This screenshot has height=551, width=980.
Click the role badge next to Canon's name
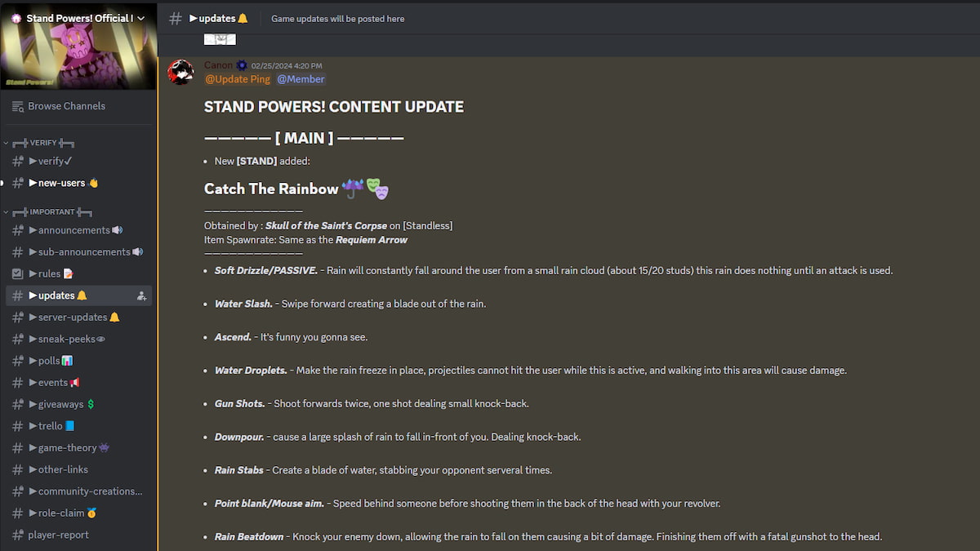coord(239,64)
